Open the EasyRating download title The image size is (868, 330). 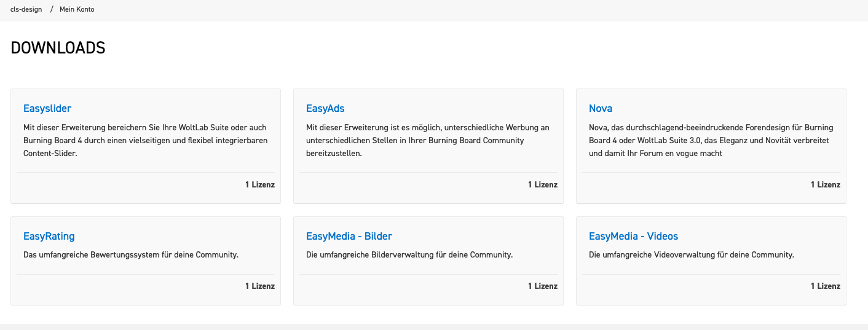click(49, 237)
